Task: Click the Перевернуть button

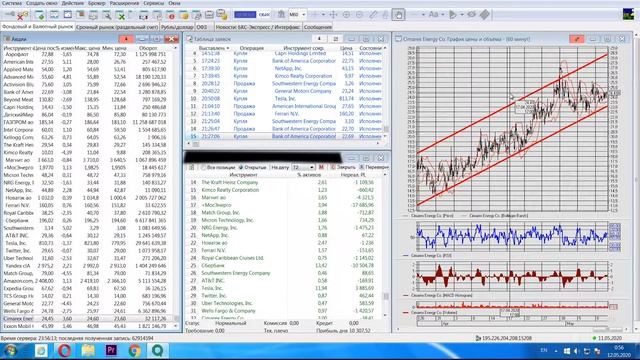Action: point(374,167)
